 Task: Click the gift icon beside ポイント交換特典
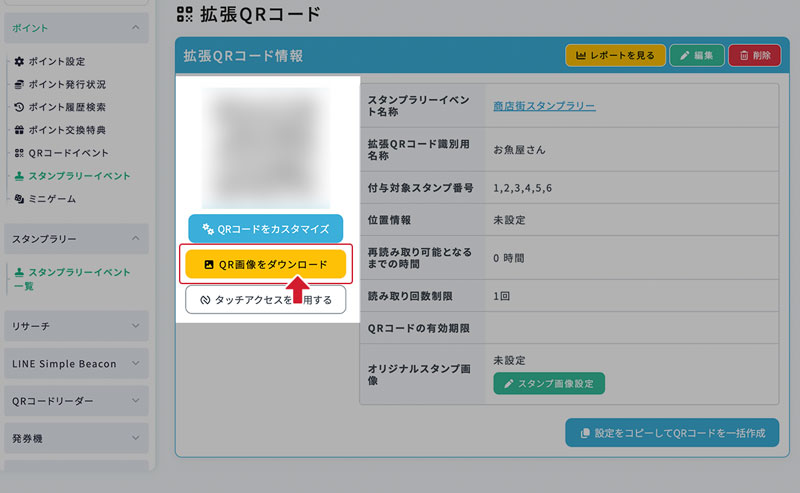click(x=19, y=130)
